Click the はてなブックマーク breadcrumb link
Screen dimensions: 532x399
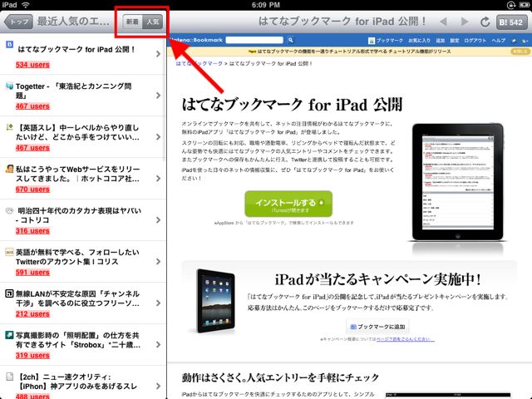pos(199,63)
